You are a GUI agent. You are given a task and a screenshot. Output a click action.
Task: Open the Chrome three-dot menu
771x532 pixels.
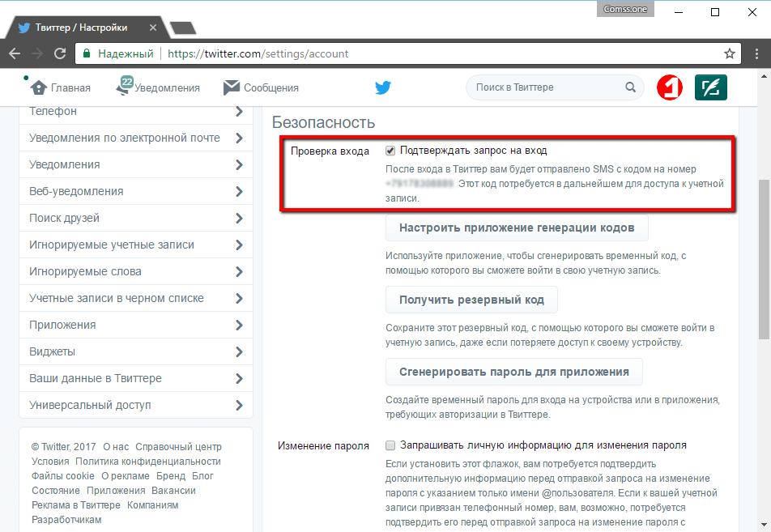click(x=758, y=53)
